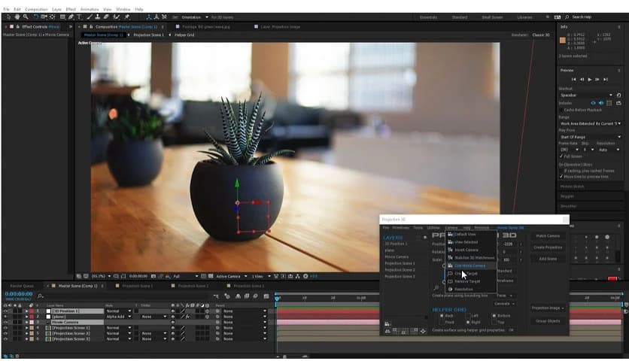
Task: Choose View Selected in Camera menu
Action: coord(466,242)
